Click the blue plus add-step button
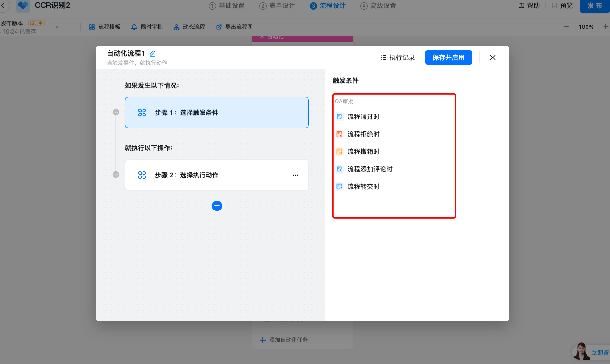The image size is (610, 364). click(x=217, y=206)
